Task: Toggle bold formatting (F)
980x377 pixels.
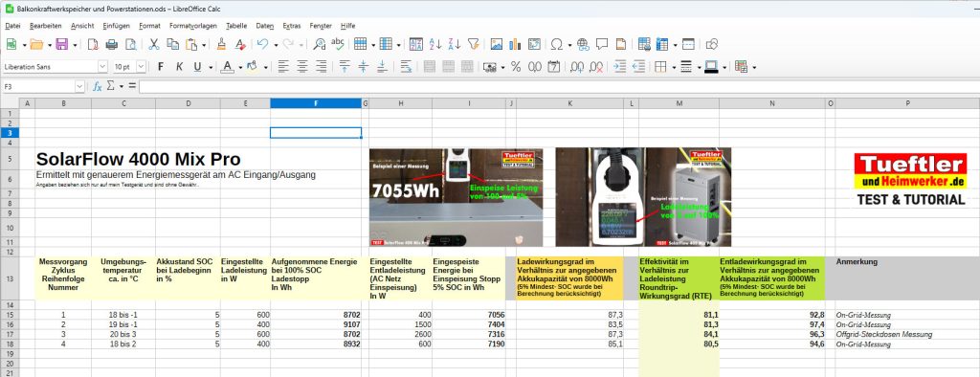Action: pos(161,67)
